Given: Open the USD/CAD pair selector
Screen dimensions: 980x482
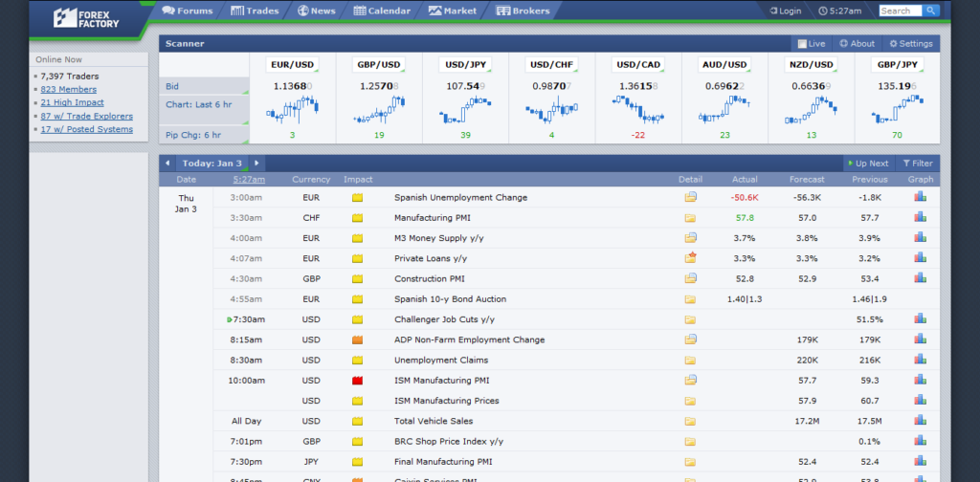Looking at the screenshot, I should pyautogui.click(x=638, y=64).
